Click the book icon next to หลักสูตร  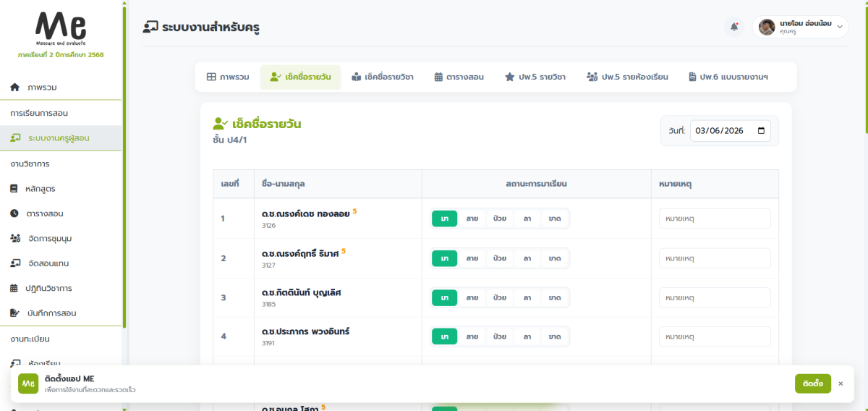click(x=14, y=189)
